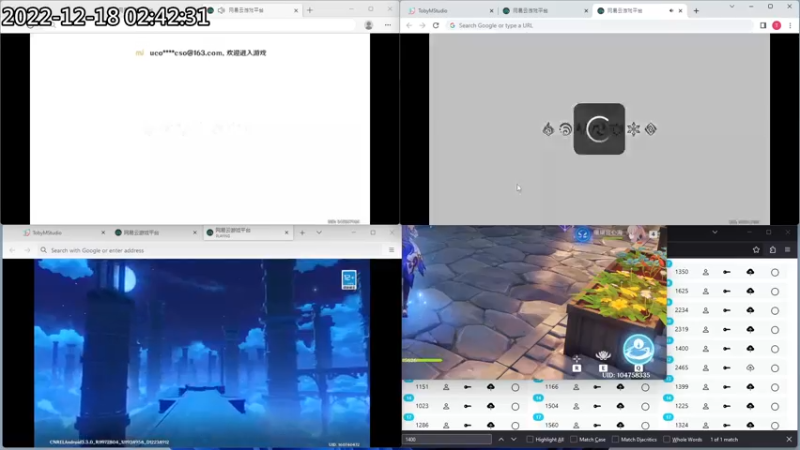
Task: Click the key icon in row 1625
Action: 727,291
